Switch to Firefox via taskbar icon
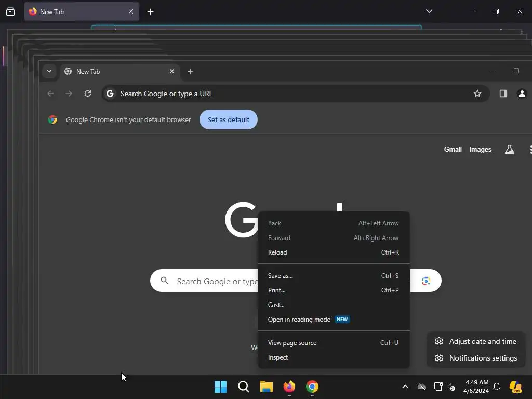The height and width of the screenshot is (399, 532). (x=289, y=387)
